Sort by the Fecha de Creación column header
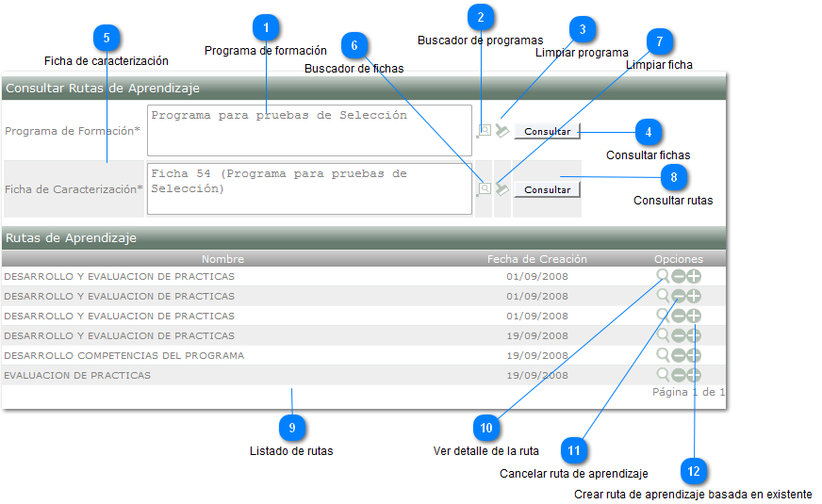The width and height of the screenshot is (822, 504). [x=536, y=259]
